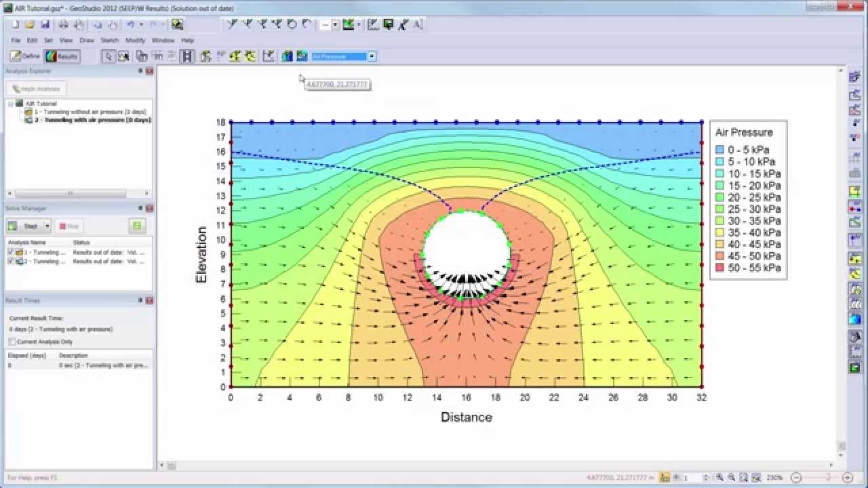Click the zoom slider plus button

[847, 478]
